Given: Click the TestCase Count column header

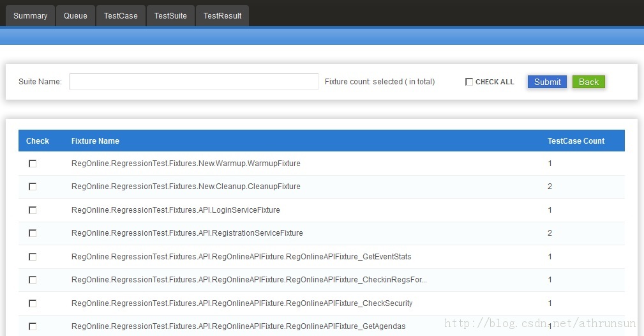Looking at the screenshot, I should point(576,141).
